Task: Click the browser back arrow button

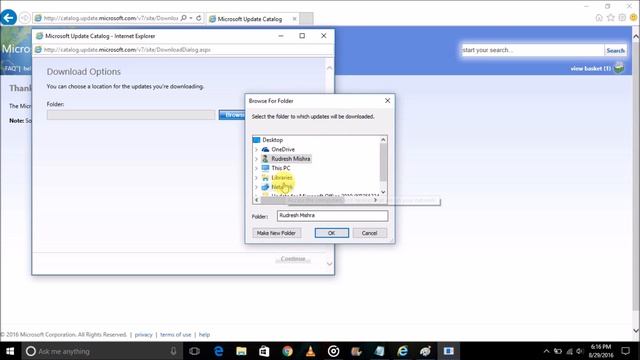Action: (x=9, y=18)
